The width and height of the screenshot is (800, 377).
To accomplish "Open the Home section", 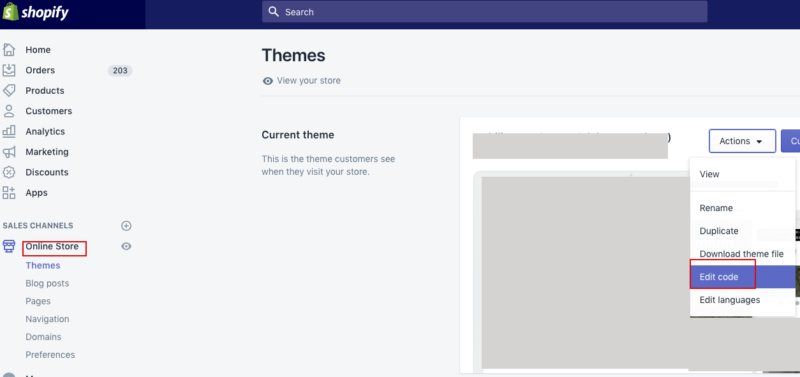I will coord(38,49).
